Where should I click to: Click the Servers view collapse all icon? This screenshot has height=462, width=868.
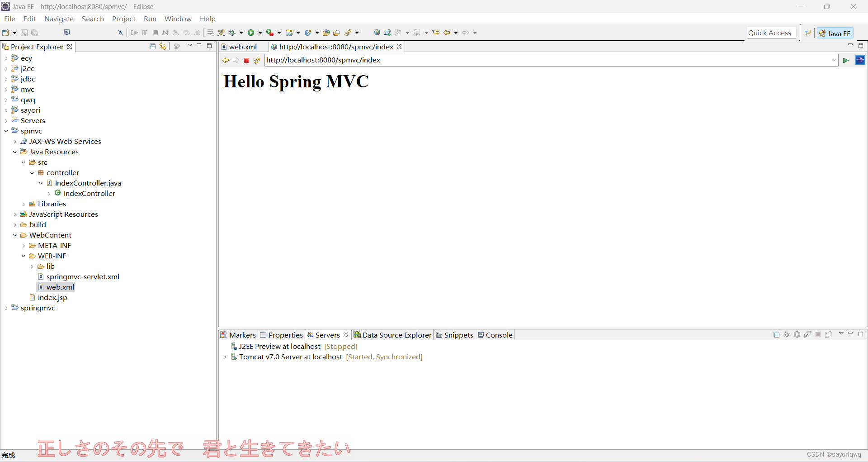click(x=776, y=334)
